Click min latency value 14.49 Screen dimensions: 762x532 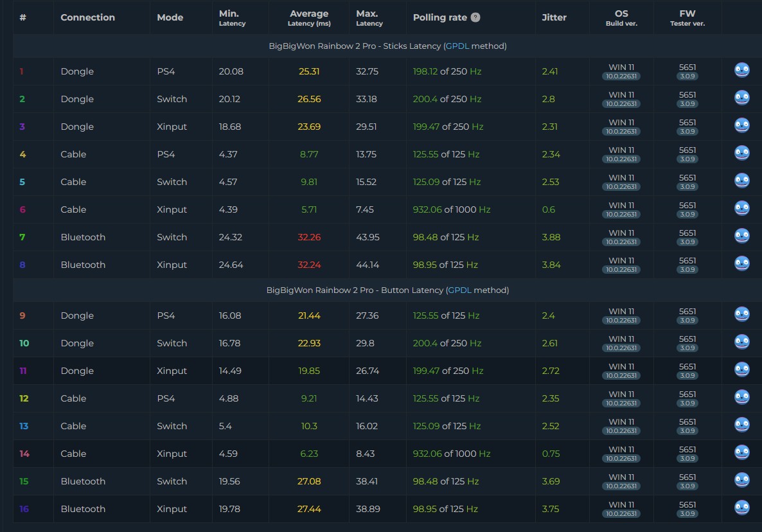pyautogui.click(x=230, y=371)
